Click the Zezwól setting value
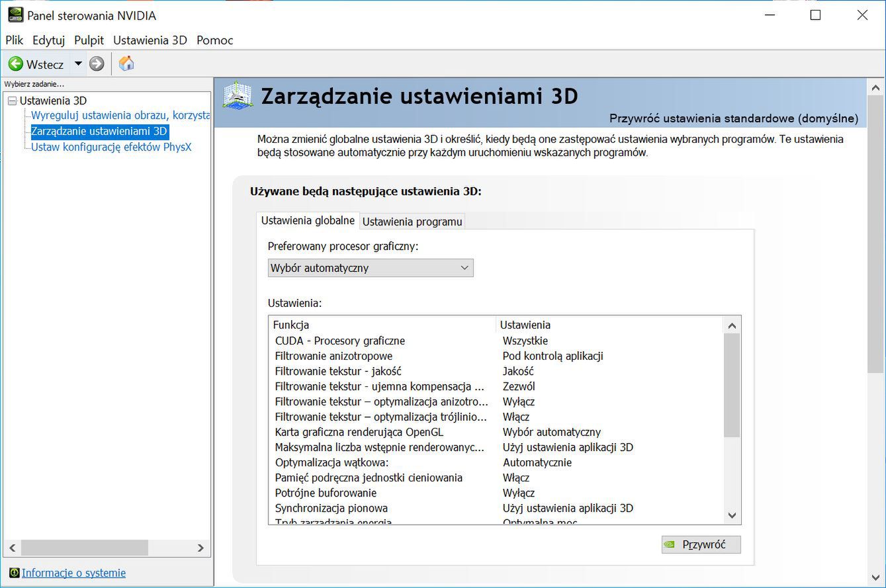The height and width of the screenshot is (588, 886). coord(519,386)
